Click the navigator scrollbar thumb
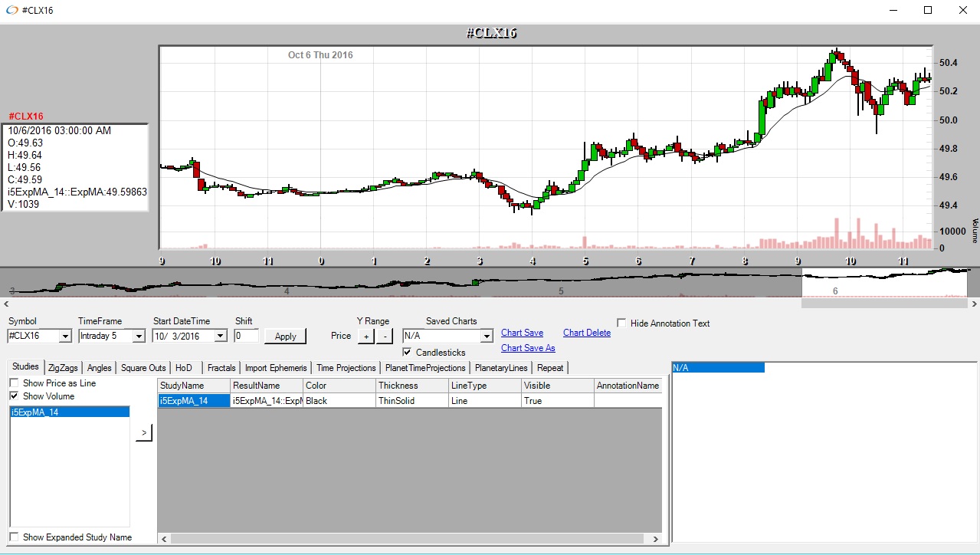Screen dimensions: 980x555 click(884, 304)
